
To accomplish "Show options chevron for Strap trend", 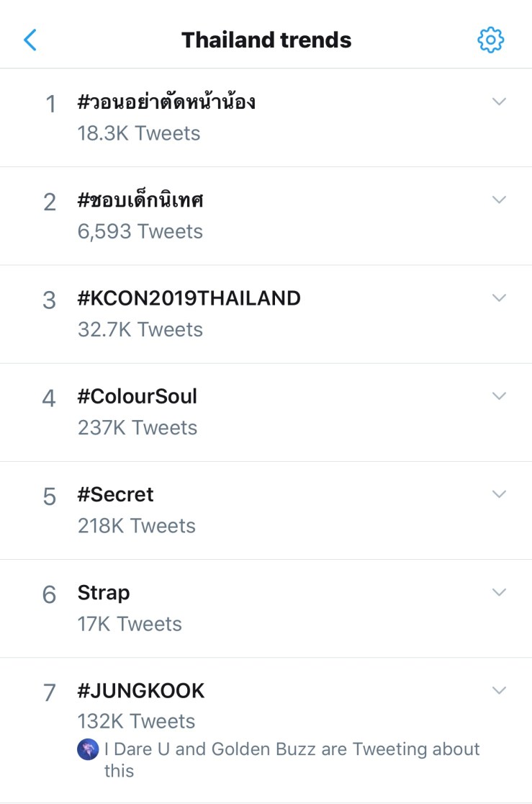I will tap(499, 591).
